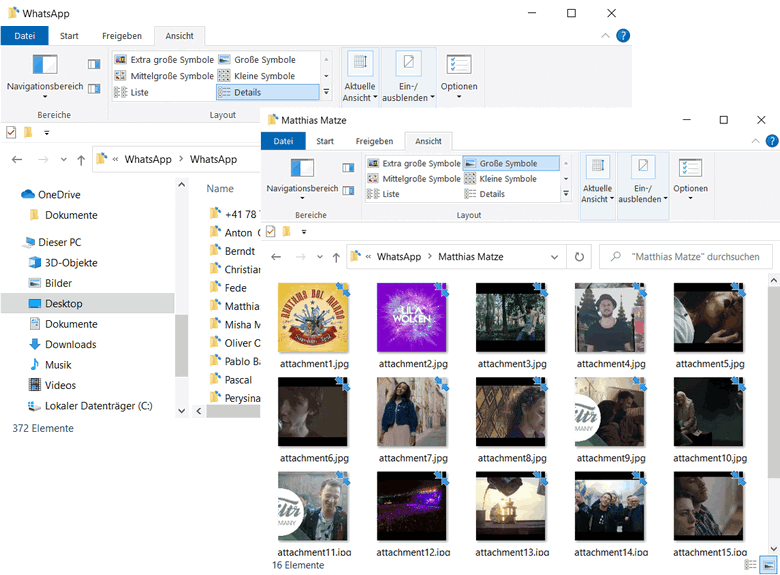Select the attachment2.jpg Lila Wolken thumbnail
Image resolution: width=780 pixels, height=575 pixels.
(x=411, y=317)
